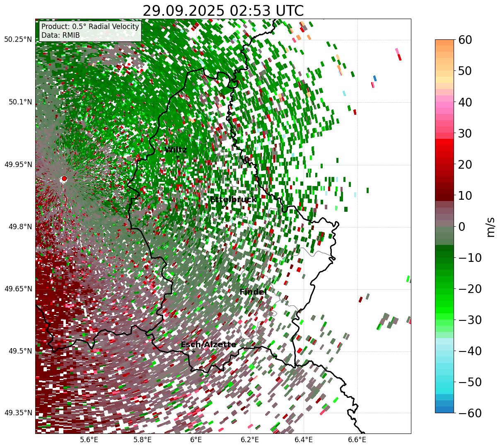Click the colorbar value 40
The width and height of the screenshot is (500, 448).
(x=465, y=102)
